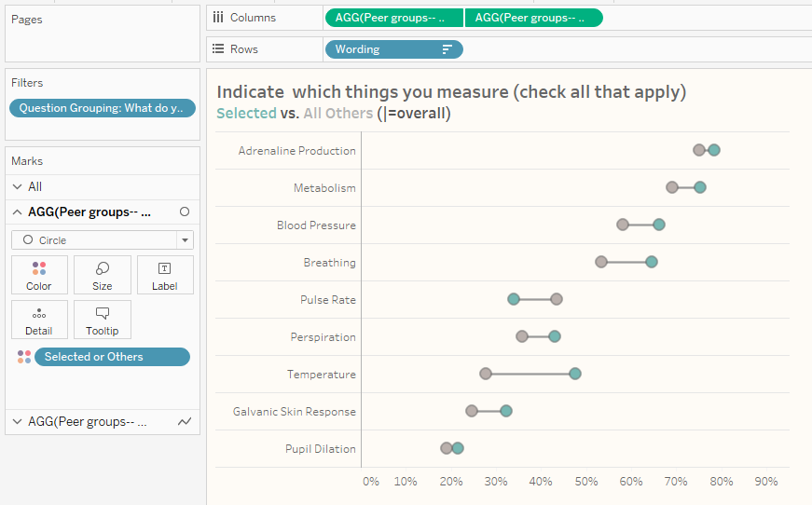
Task: Expand the All marks section
Action: click(17, 186)
